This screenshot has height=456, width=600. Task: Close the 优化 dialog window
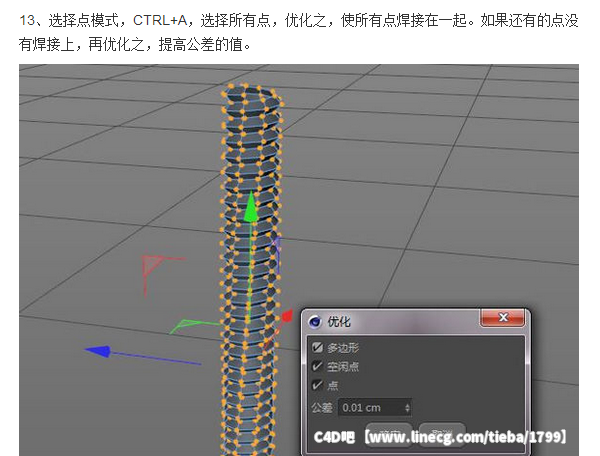pos(502,319)
